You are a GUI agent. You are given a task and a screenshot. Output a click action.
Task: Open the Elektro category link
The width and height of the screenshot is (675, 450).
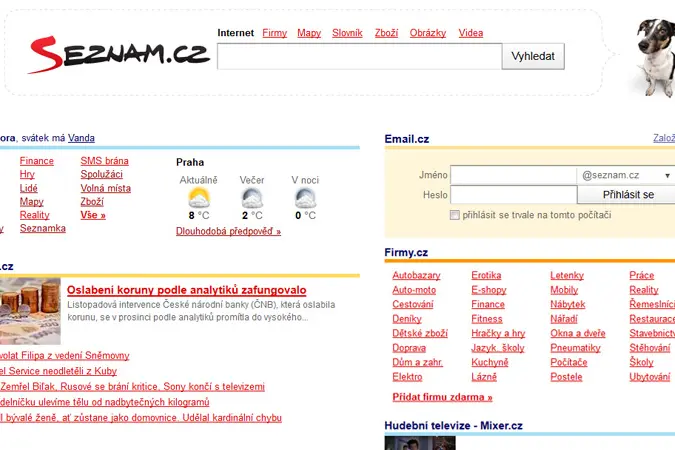407,377
